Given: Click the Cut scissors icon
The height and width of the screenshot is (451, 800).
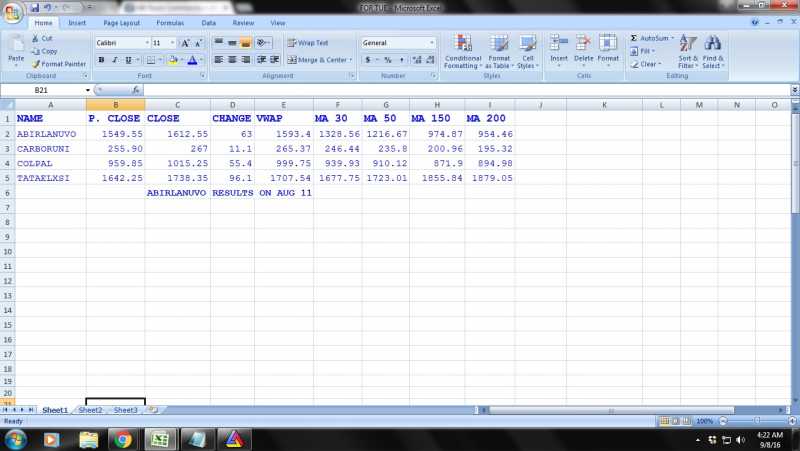Looking at the screenshot, I should (35, 38).
